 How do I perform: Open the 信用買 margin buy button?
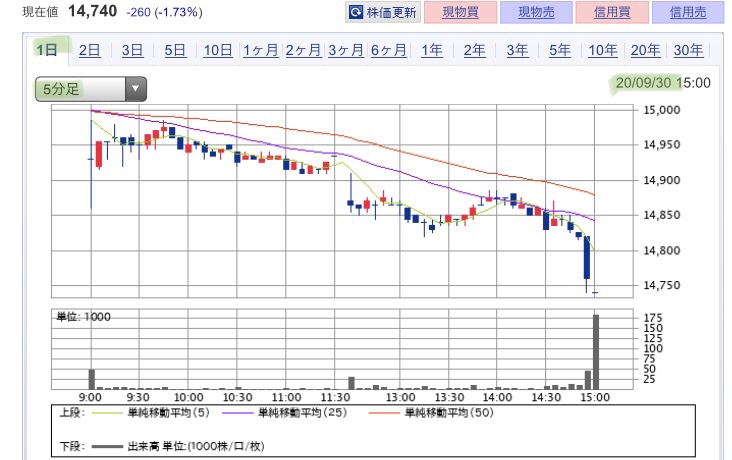pyautogui.click(x=612, y=12)
